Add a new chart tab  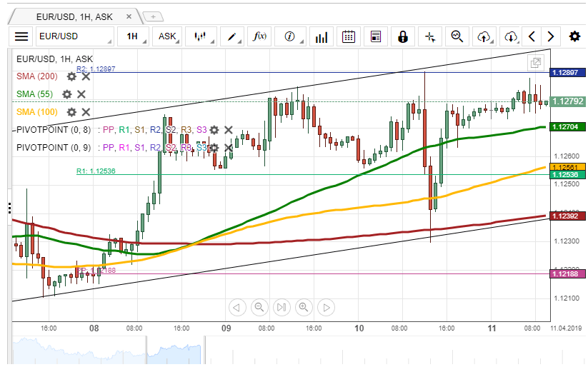point(153,16)
